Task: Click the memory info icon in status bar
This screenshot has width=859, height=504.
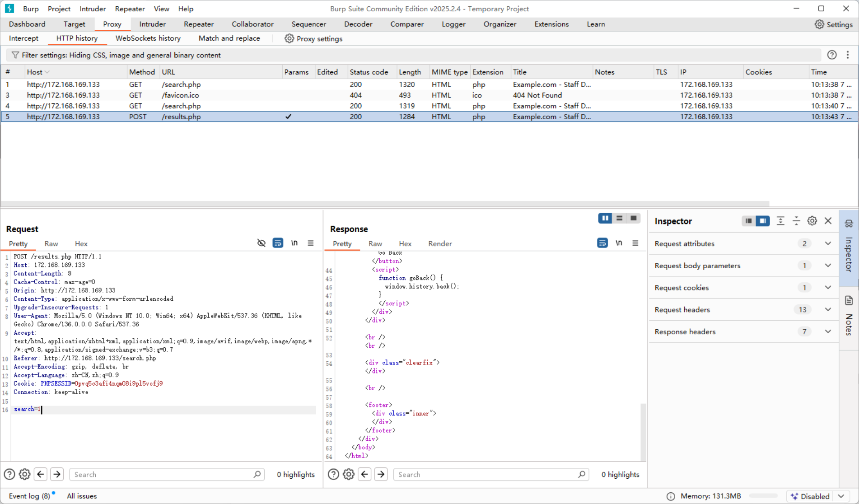Action: (x=671, y=496)
